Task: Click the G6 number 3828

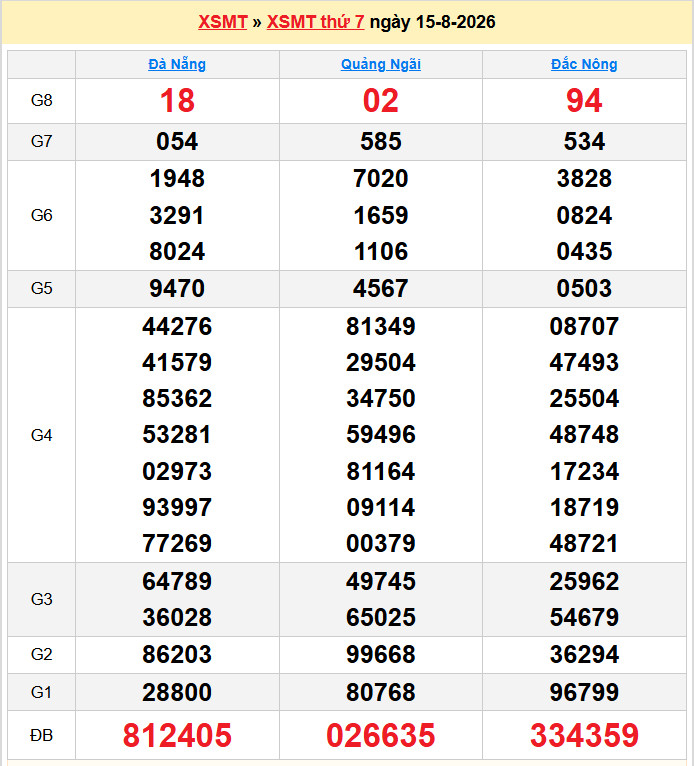Action: (584, 178)
